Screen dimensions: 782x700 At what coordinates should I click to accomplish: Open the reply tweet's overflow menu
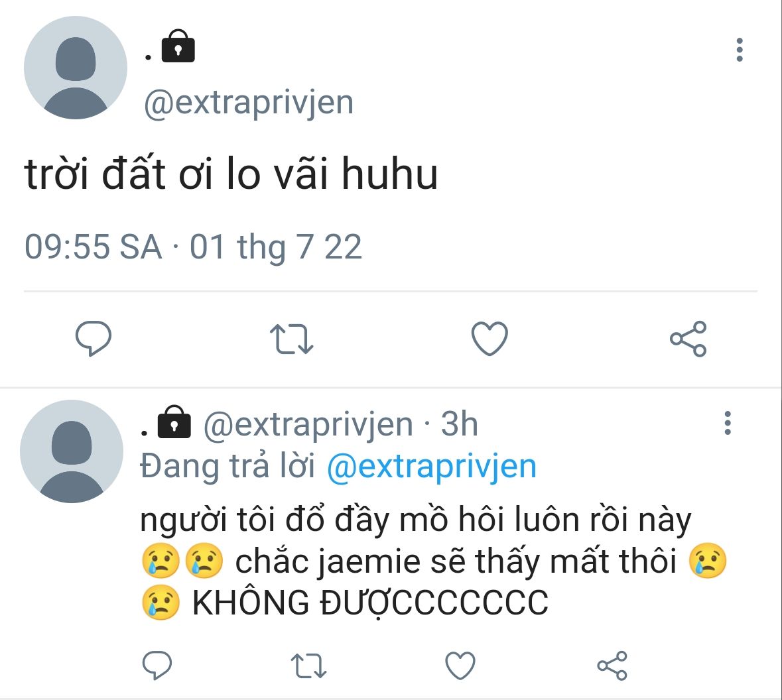coord(728,423)
